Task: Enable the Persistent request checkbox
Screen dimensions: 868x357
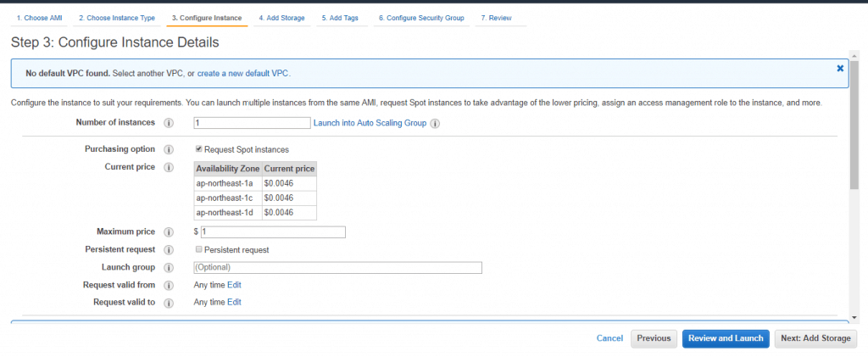Action: [x=198, y=249]
